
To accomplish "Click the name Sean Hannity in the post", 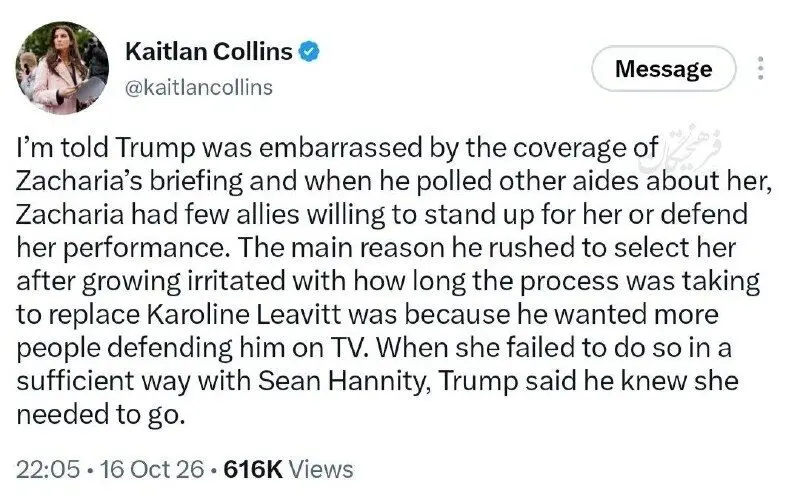I will coord(341,381).
